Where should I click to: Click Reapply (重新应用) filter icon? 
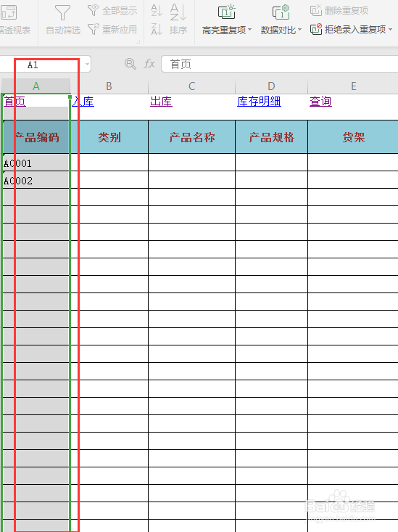pos(94,29)
